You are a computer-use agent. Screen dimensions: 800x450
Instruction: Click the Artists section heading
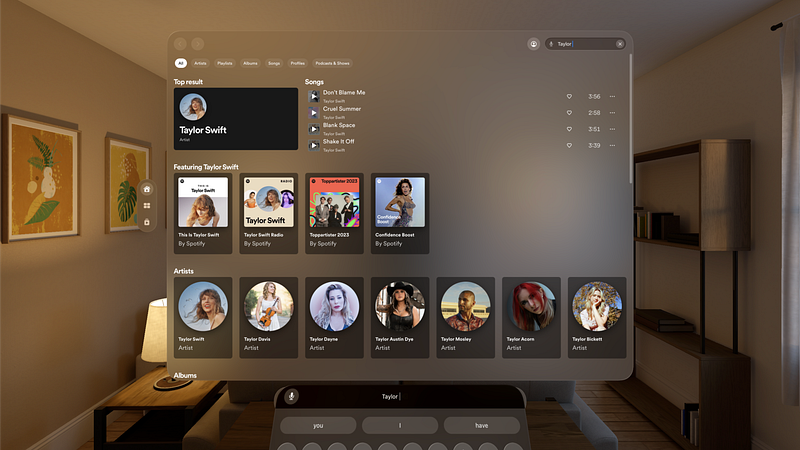(184, 271)
